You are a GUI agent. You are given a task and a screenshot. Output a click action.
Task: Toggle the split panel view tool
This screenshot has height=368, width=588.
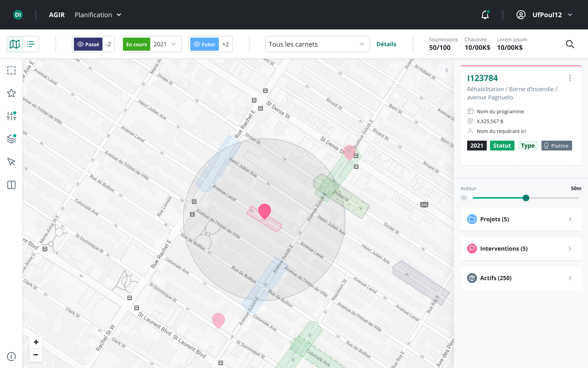pos(11,185)
